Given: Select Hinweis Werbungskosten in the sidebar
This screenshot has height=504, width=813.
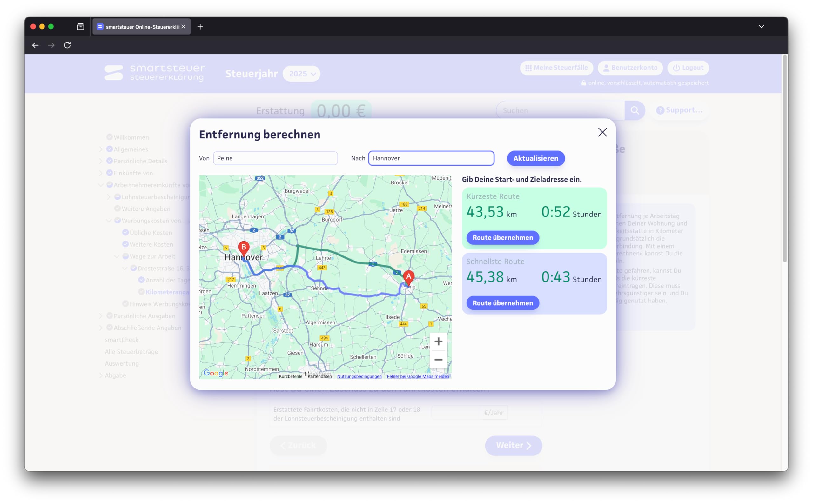Looking at the screenshot, I should tap(160, 304).
